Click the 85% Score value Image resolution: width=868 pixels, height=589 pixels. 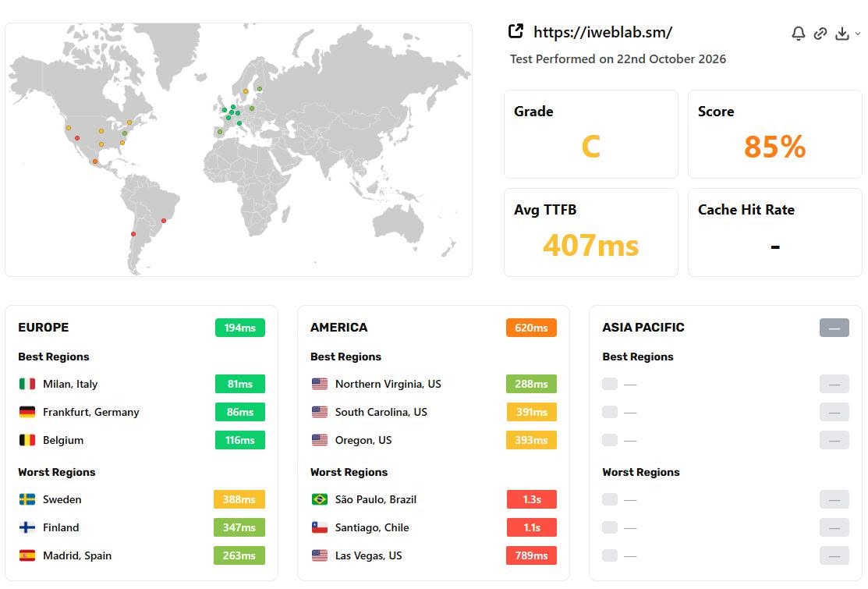774,147
